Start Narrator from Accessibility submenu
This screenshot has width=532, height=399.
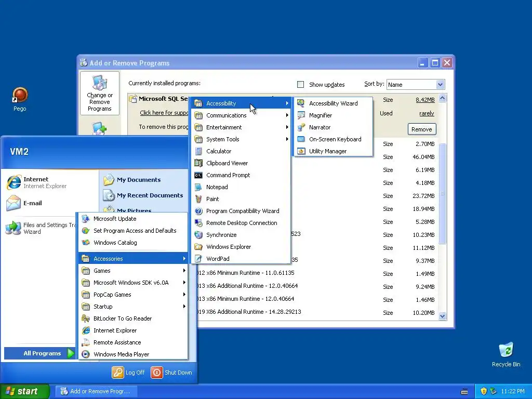point(333,127)
